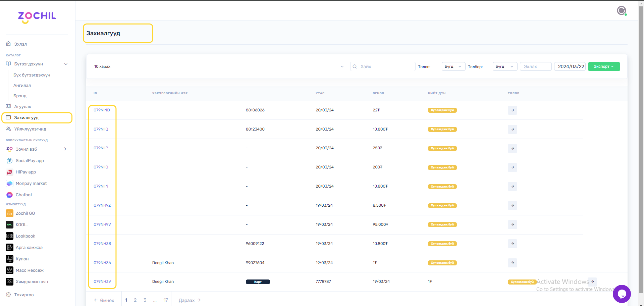Go to Дараах next page
This screenshot has width=644, height=306.
pos(190,300)
